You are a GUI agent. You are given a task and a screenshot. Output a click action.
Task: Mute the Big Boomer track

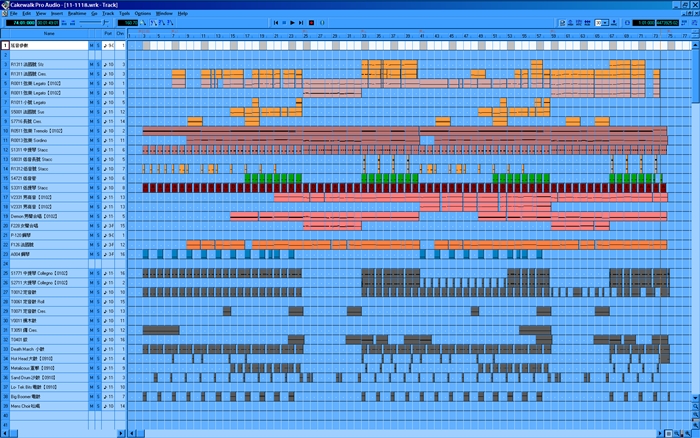[x=91, y=396]
